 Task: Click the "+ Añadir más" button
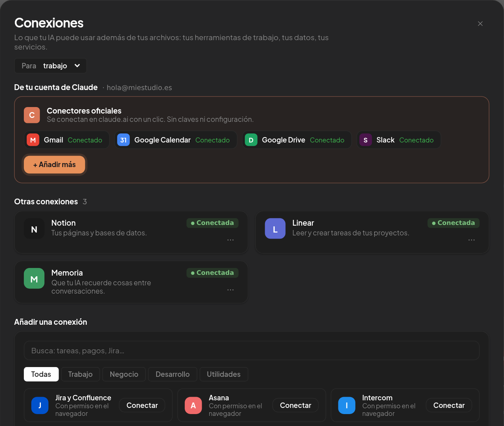55,165
